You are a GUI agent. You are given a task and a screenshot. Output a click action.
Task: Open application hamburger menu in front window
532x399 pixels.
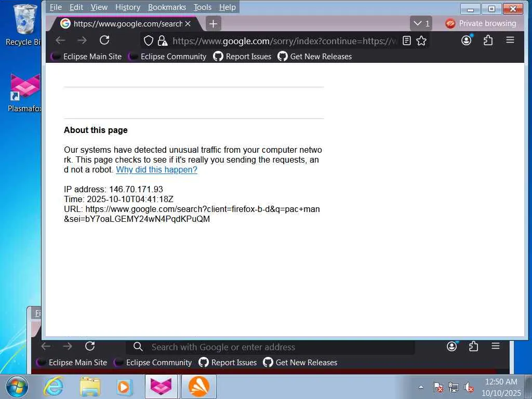click(510, 41)
